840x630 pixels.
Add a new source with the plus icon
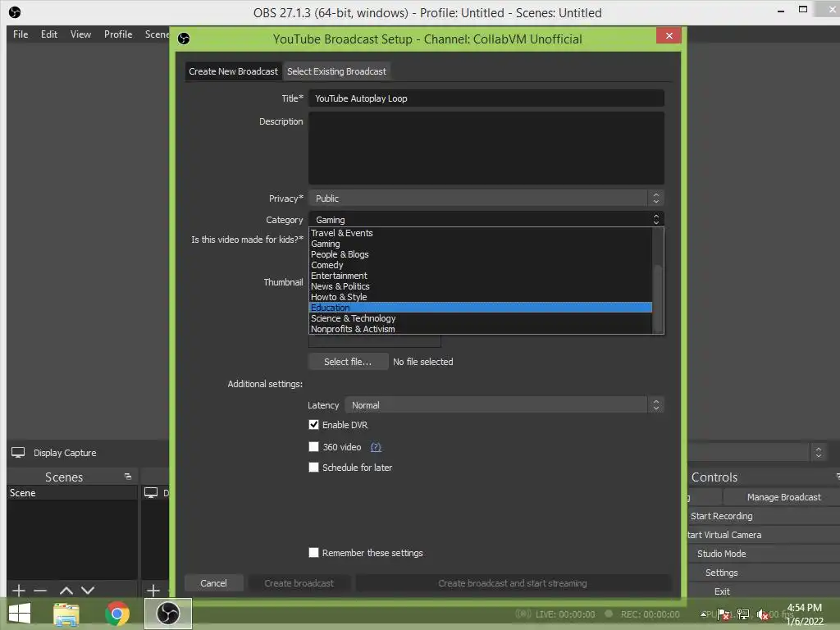point(153,591)
